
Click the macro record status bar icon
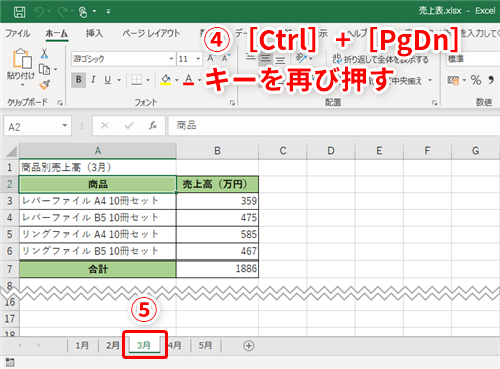click(10, 363)
